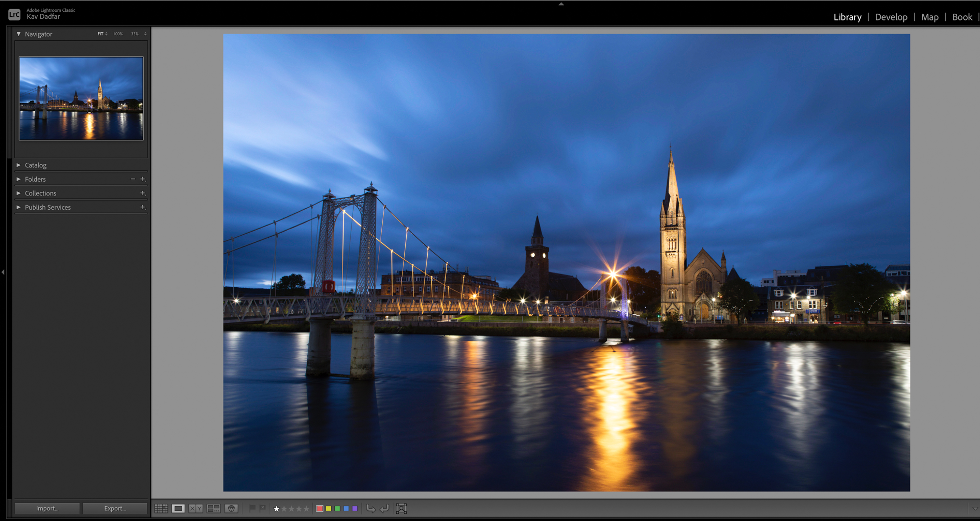This screenshot has height=521, width=980.
Task: Select the Grid view icon
Action: (161, 508)
